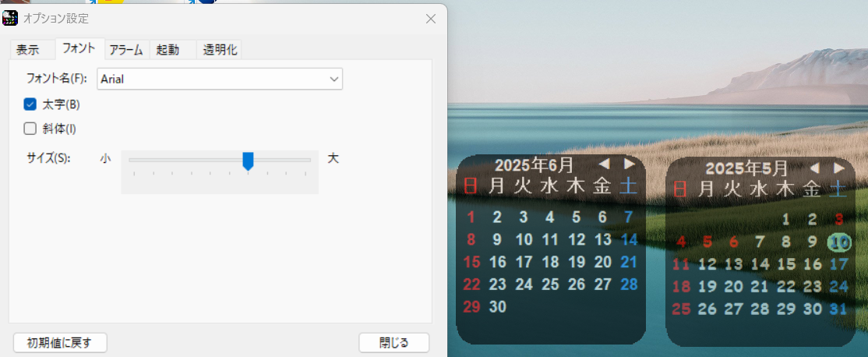Select June 29 in the June calendar
868x357 pixels.
[x=471, y=306]
